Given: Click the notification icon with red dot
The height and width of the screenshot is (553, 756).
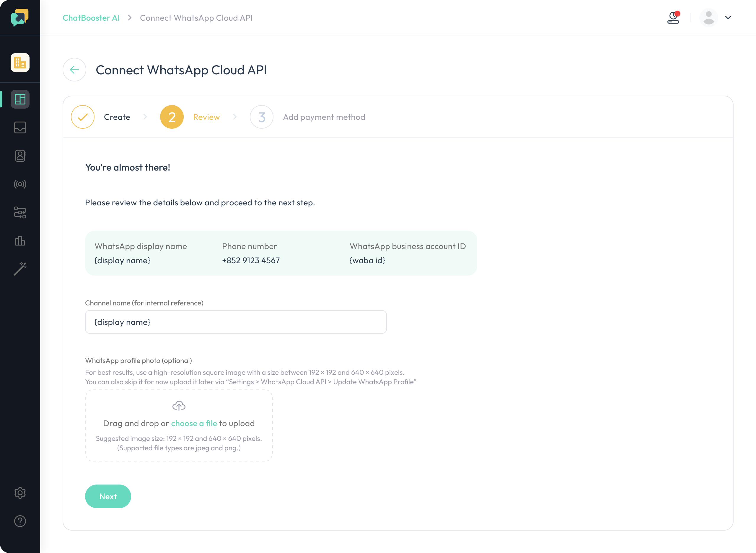Looking at the screenshot, I should tap(674, 17).
